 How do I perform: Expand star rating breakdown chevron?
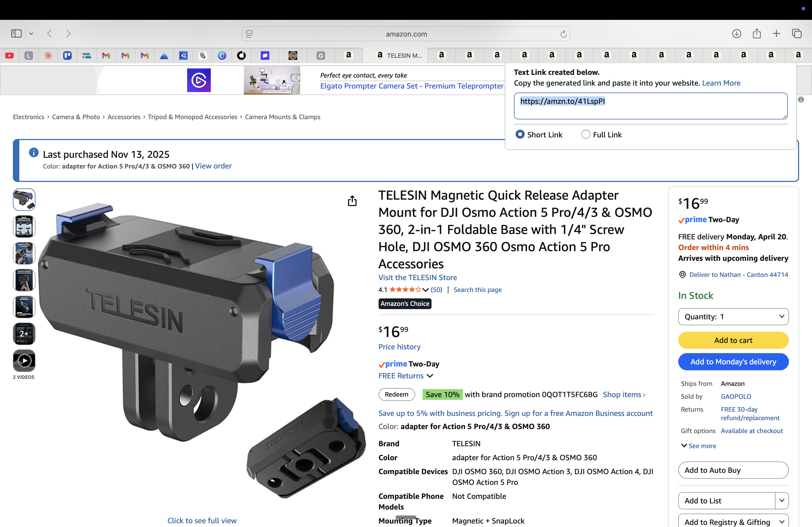[425, 290]
